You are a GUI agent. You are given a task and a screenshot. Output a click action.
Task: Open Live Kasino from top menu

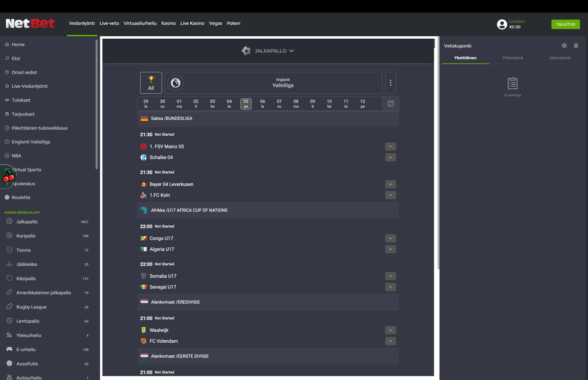point(192,23)
